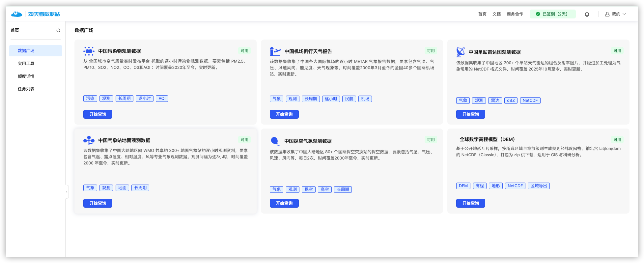Click the 双天睿数据站 site name

point(44,14)
